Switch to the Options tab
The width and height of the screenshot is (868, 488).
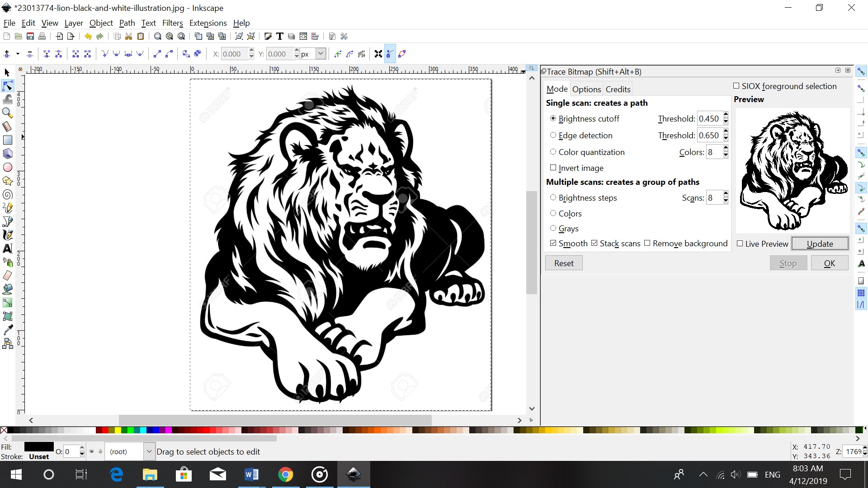click(x=586, y=89)
